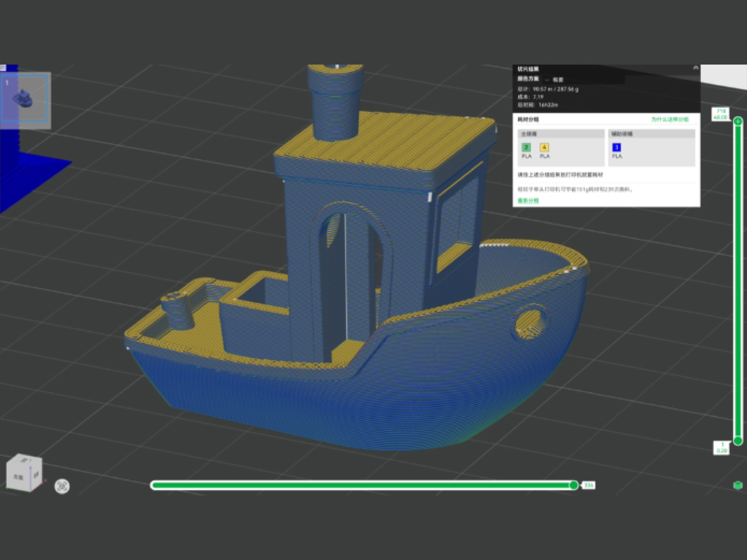Click the blue filament 3 swatch
The height and width of the screenshot is (560, 747).
tap(616, 147)
